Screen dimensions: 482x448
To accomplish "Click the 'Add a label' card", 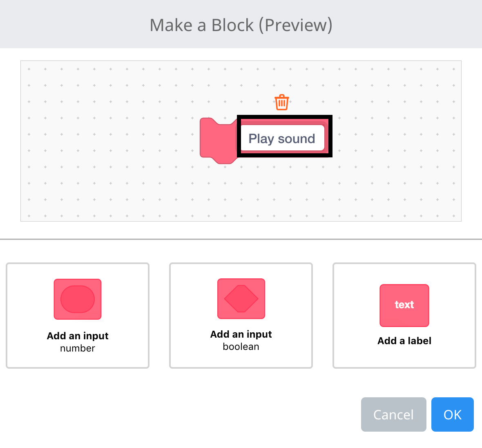I will point(404,316).
